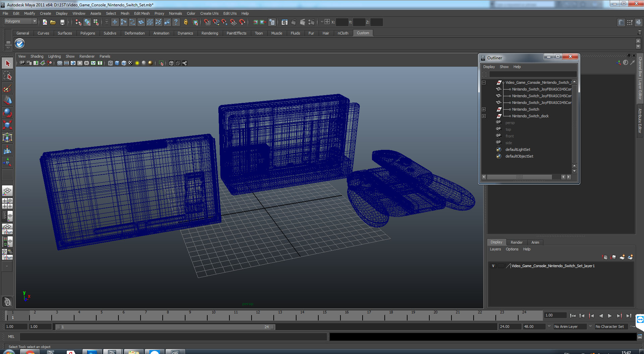
Task: Switch to single perspective view layout
Action: 7,191
